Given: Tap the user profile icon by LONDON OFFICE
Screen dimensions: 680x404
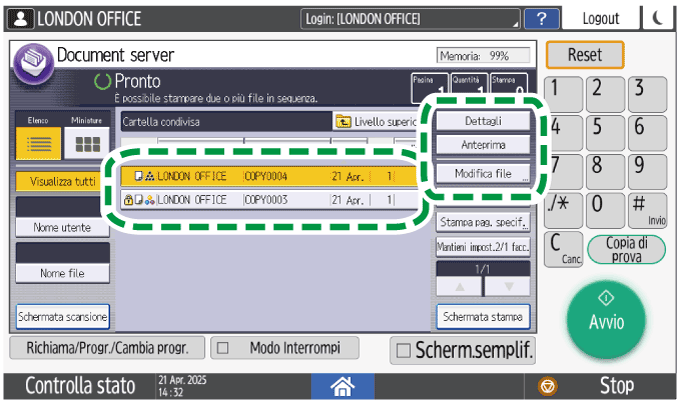Looking at the screenshot, I should click(x=20, y=19).
